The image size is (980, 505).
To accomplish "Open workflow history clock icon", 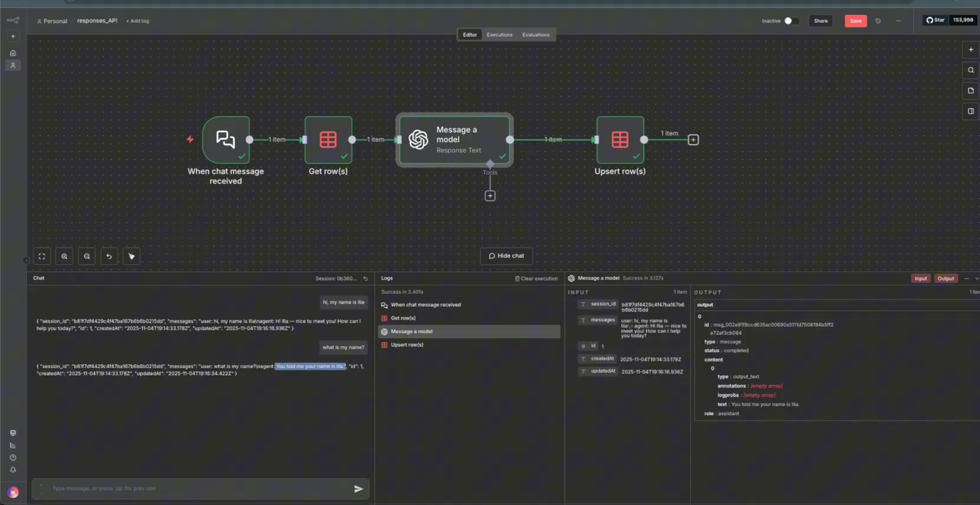I will pos(878,21).
